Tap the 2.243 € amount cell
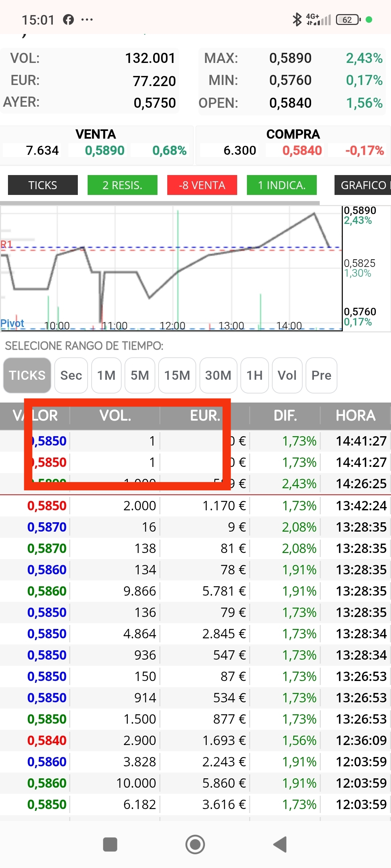This screenshot has width=391, height=868. (224, 762)
